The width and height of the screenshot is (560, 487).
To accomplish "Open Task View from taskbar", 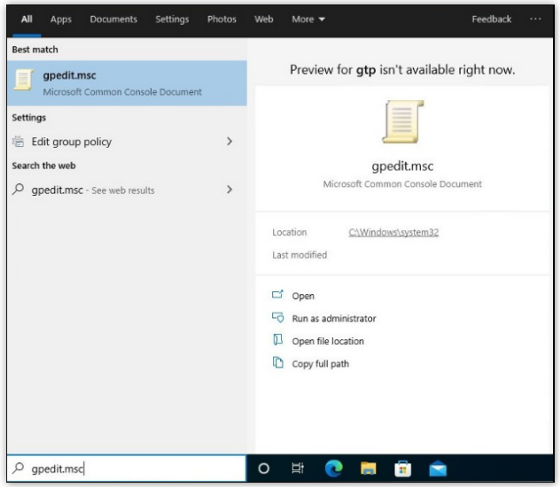I will click(x=298, y=468).
